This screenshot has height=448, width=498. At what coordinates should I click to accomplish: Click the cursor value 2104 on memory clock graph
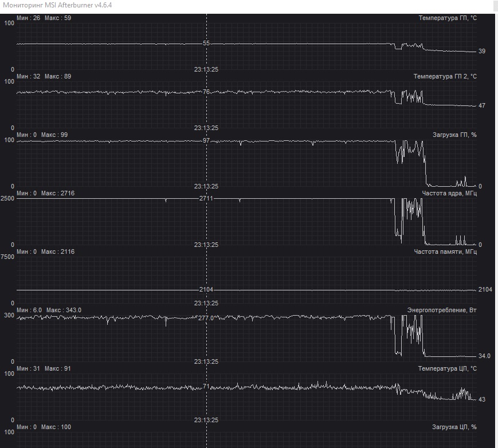[206, 289]
